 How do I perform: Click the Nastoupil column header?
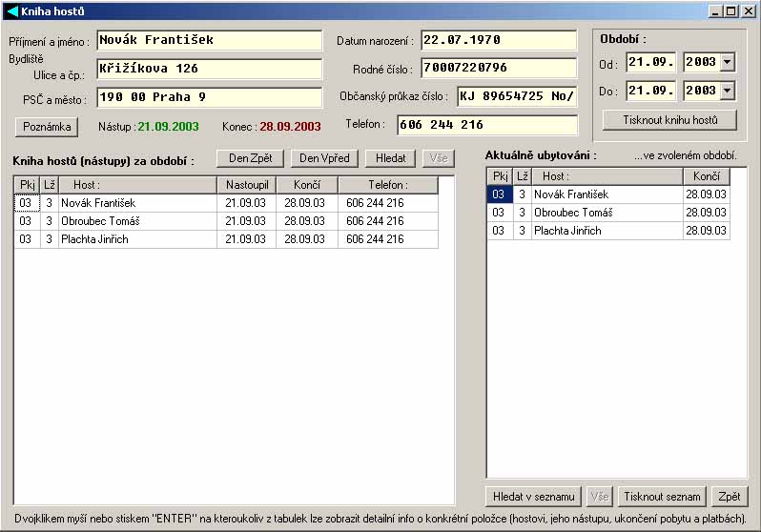[247, 185]
